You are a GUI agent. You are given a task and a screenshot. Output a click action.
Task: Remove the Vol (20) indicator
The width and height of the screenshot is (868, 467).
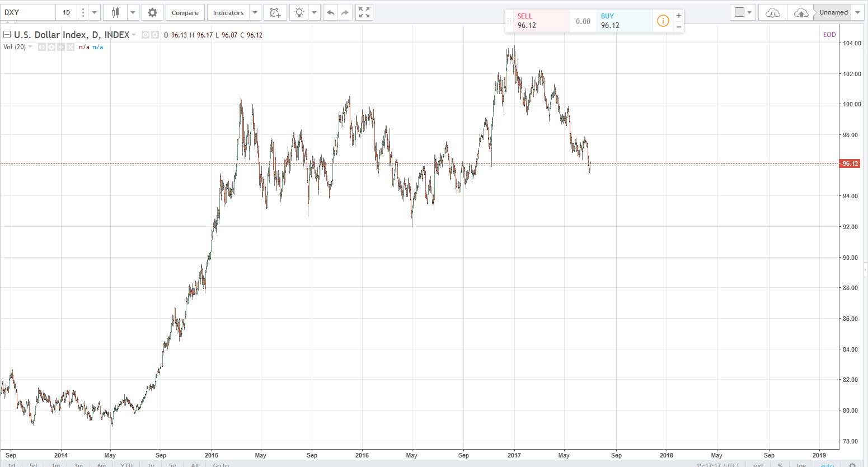71,47
